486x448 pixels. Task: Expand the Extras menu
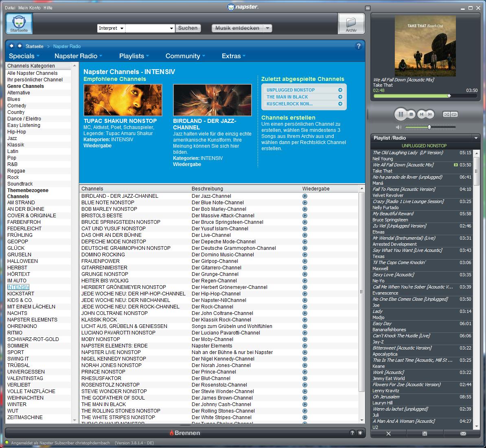pos(234,56)
